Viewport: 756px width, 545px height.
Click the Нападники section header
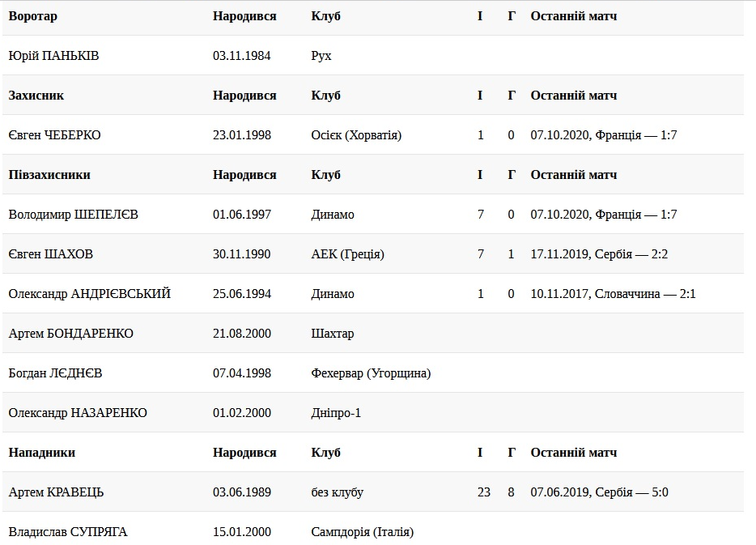41,453
